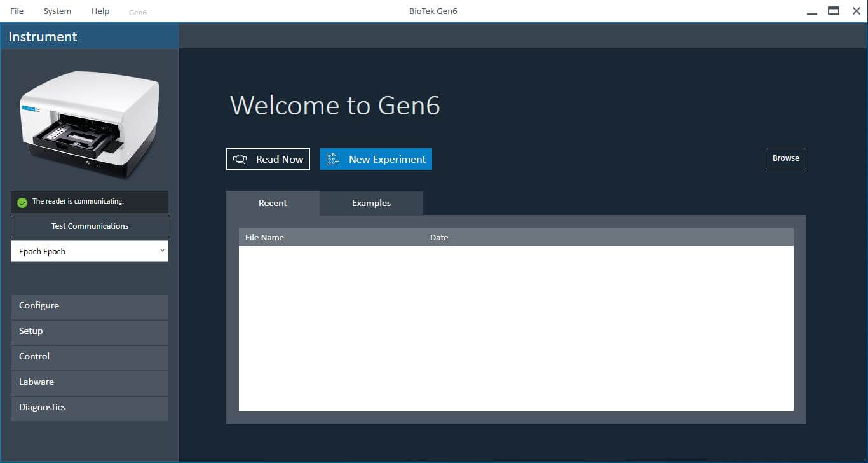Select the Recent tab
This screenshot has height=463, width=868.
pos(273,203)
